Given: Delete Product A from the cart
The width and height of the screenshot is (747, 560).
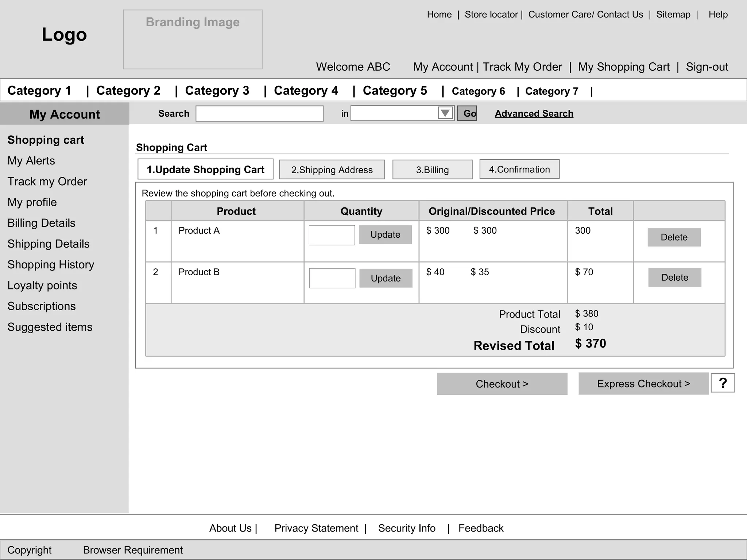Looking at the screenshot, I should [x=674, y=237].
